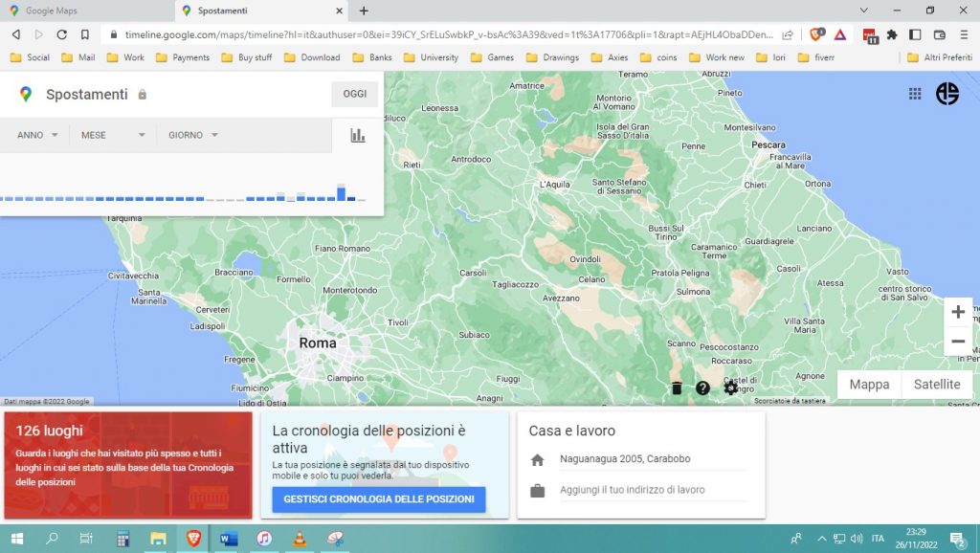Click the tallest bar in timeline chart
The height and width of the screenshot is (553, 980).
click(341, 192)
